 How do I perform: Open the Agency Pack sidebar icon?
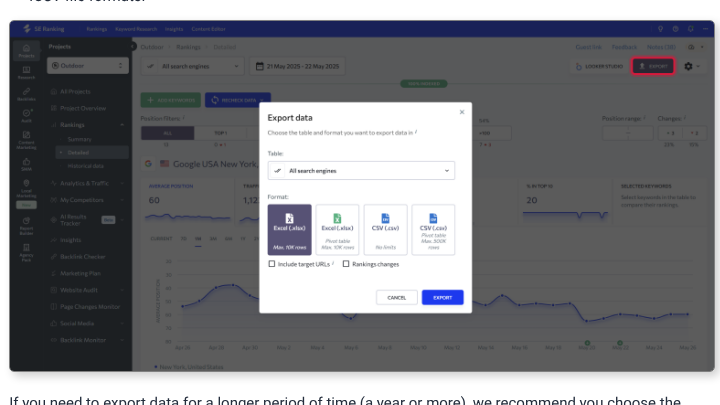26,252
